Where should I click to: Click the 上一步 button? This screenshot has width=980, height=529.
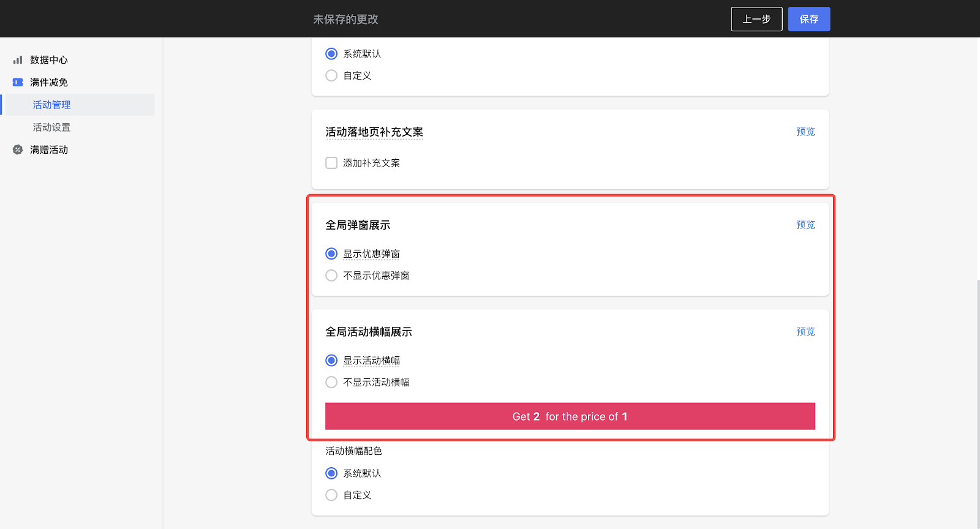[756, 20]
